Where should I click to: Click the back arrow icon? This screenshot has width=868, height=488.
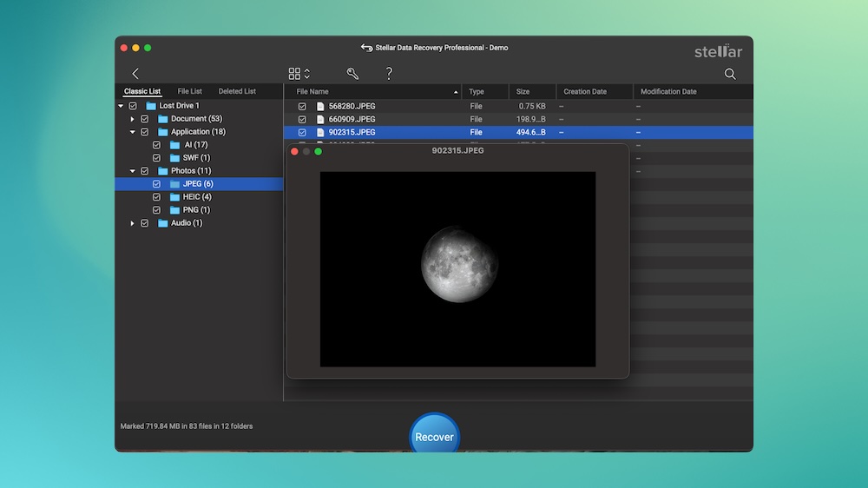[135, 74]
